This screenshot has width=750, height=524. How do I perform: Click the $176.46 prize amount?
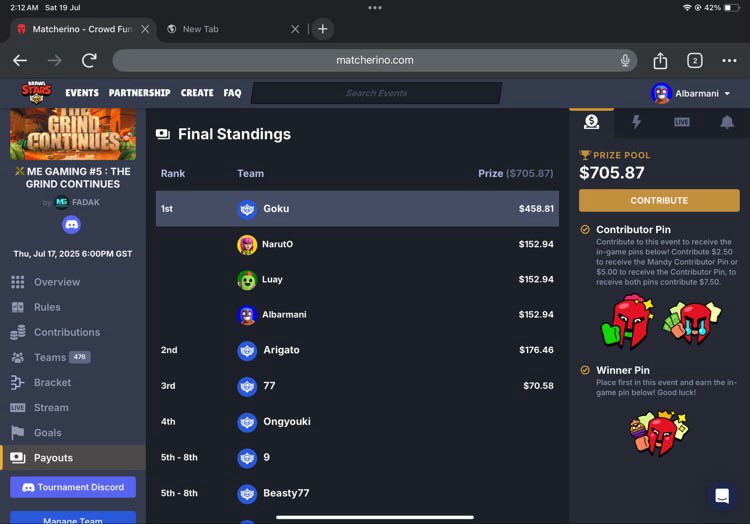coord(536,350)
